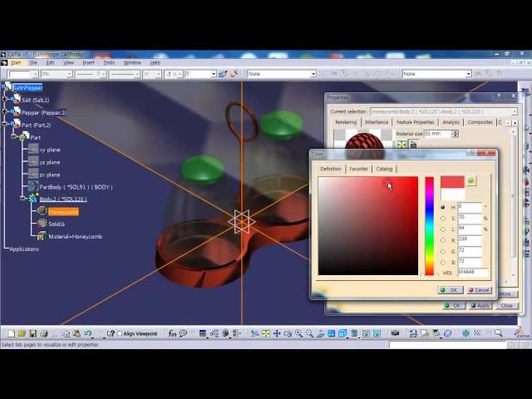The height and width of the screenshot is (399, 532).
Task: Click Cancel in Color dialog
Action: coord(479,290)
